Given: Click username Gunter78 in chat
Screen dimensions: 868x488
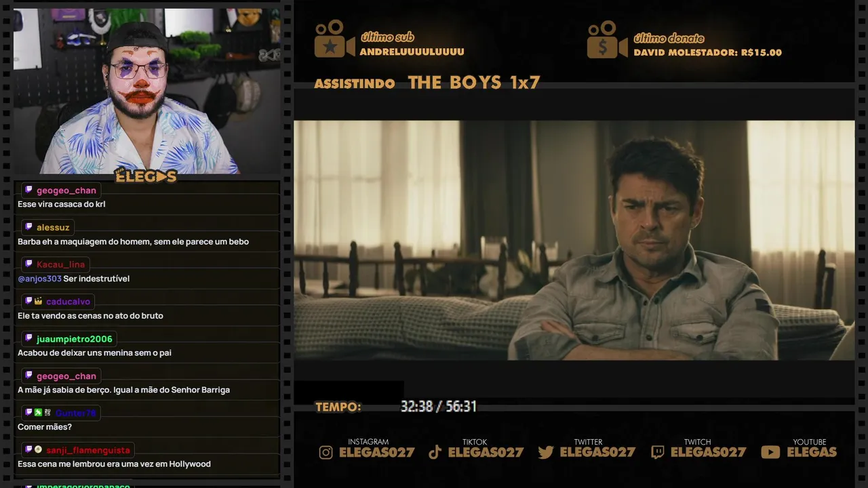Looking at the screenshot, I should click(75, 413).
